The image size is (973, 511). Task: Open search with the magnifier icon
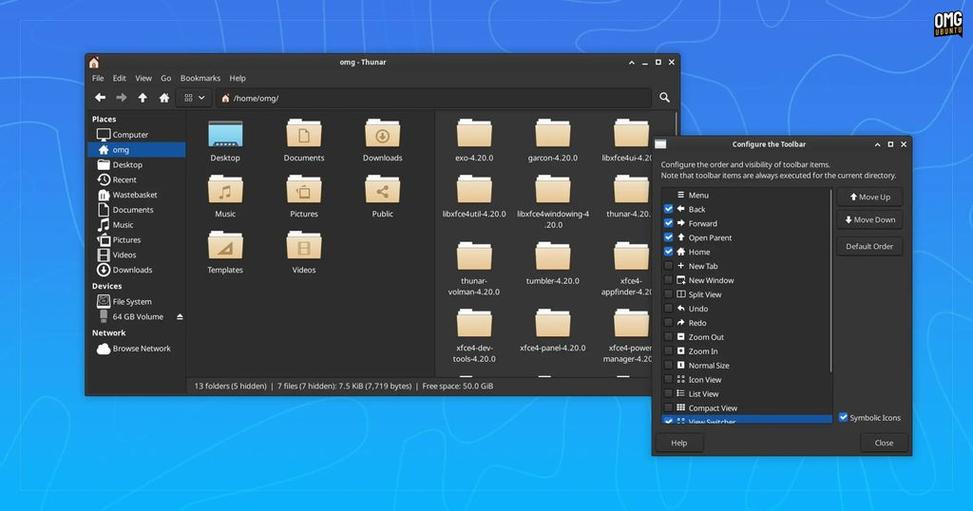click(x=665, y=97)
